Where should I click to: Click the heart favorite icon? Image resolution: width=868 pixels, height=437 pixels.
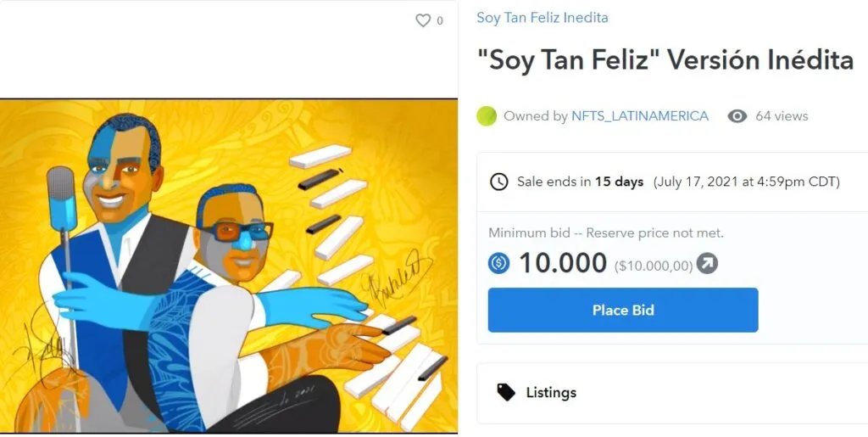pos(423,21)
